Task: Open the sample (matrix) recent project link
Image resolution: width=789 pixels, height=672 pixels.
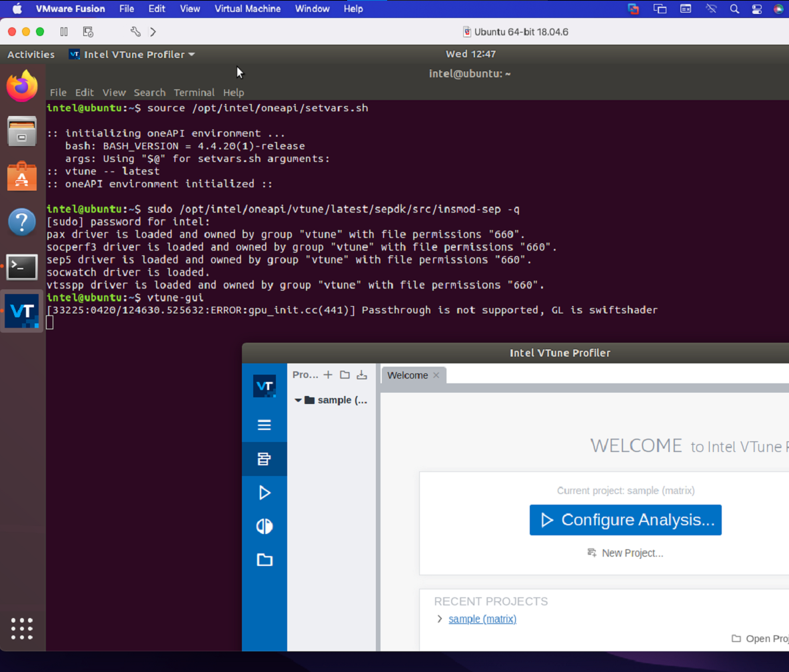Action: [x=482, y=619]
